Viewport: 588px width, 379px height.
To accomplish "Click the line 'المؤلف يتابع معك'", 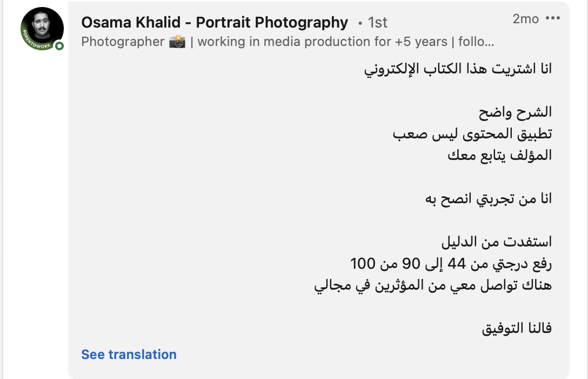I will [500, 155].
